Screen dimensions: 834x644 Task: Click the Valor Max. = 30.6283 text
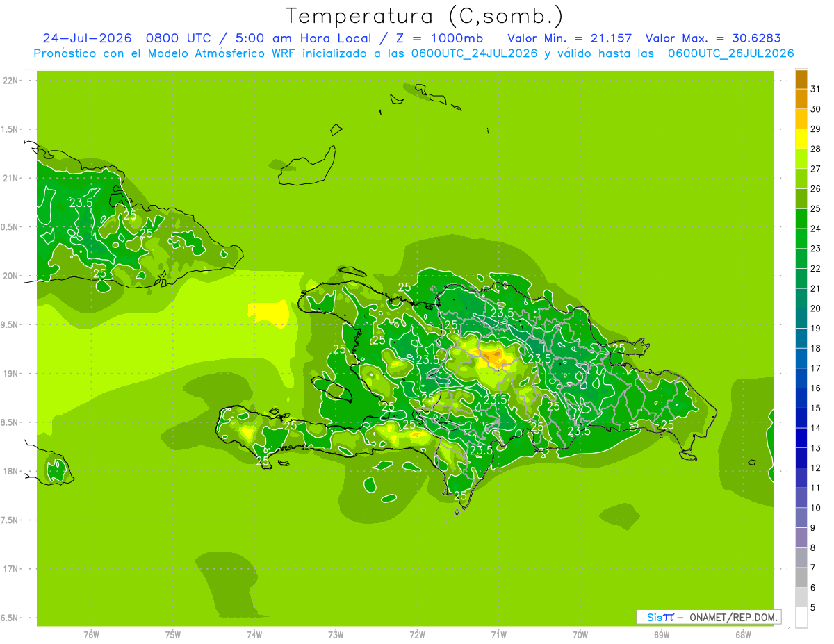(718, 38)
